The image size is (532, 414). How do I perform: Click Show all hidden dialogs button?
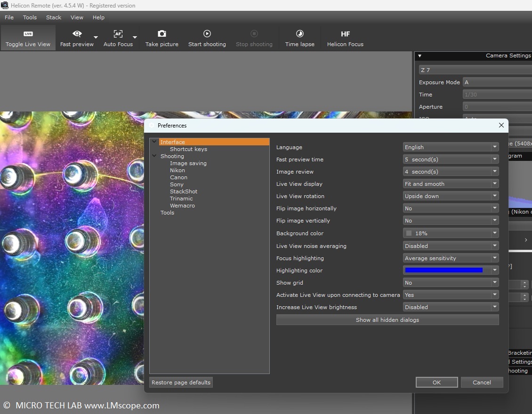[387, 320]
